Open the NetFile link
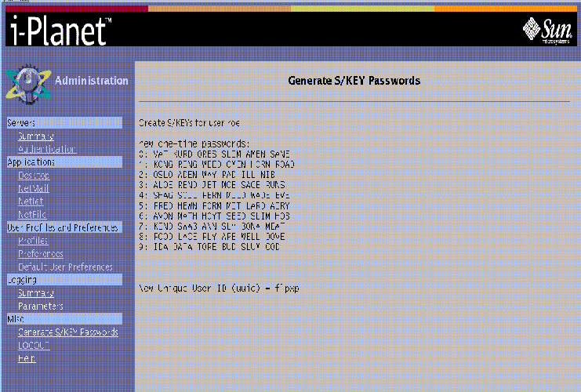The image size is (581, 392). (x=32, y=214)
